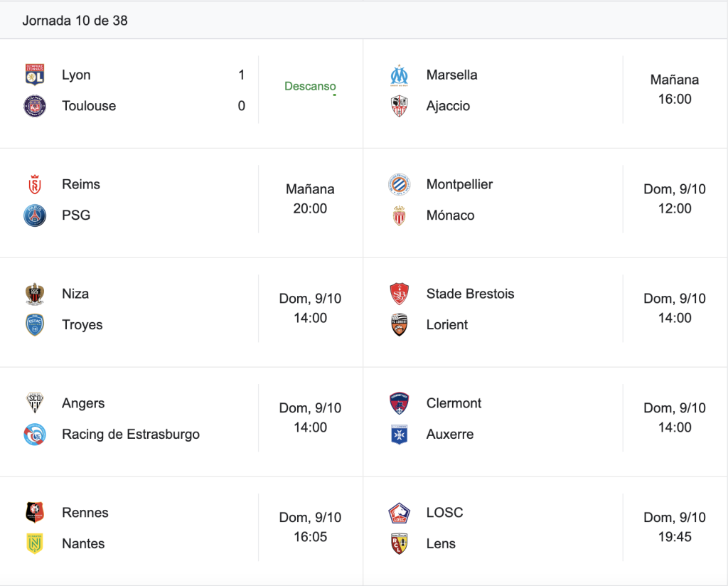Click the Stade Brestois crest
Viewport: 728px width, 586px height.
400,294
